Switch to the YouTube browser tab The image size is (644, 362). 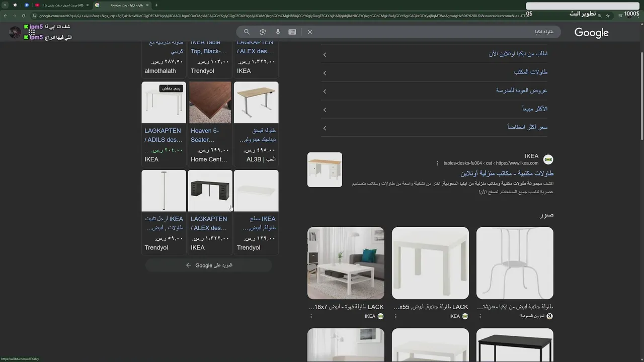[x=61, y=5]
